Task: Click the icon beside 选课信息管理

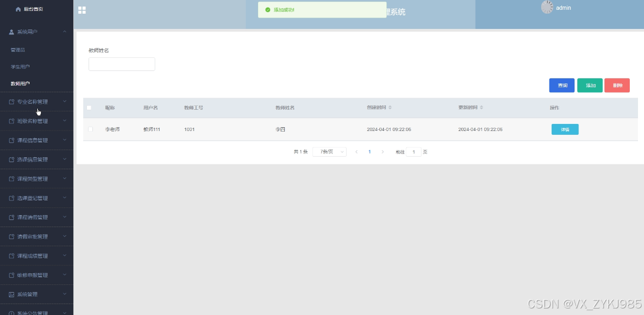Action: pyautogui.click(x=11, y=159)
